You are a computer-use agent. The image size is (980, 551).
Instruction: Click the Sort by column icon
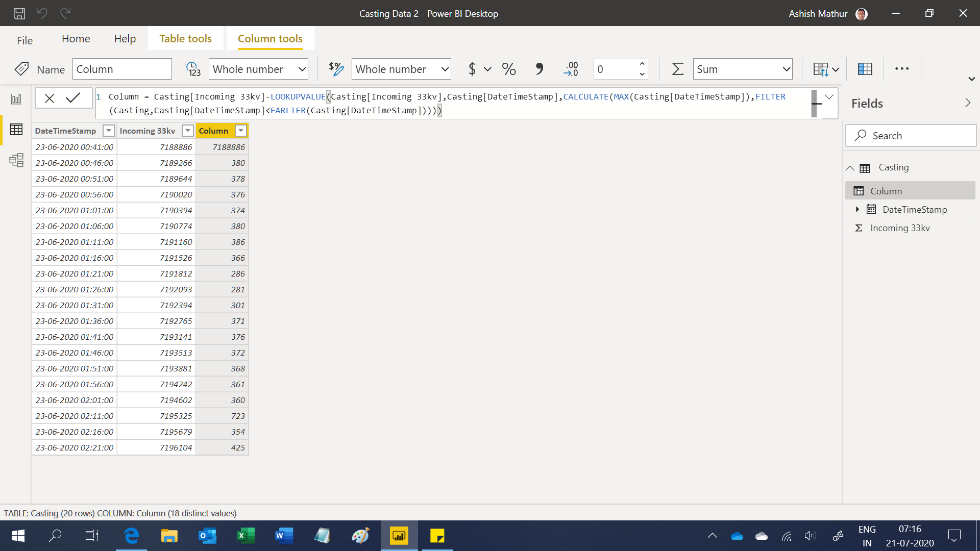[826, 69]
